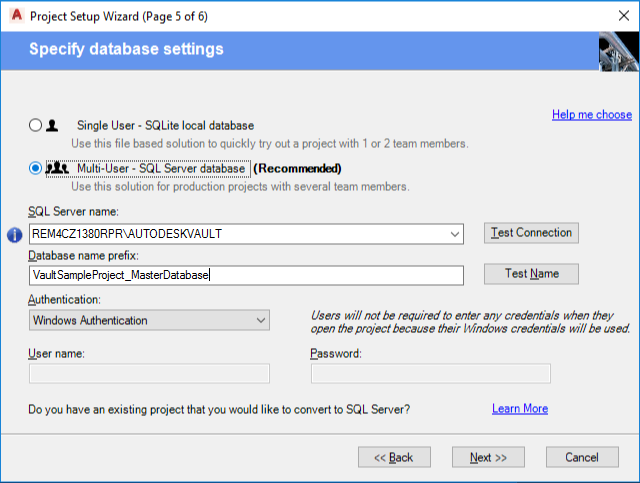
Task: Click the 'User name:' label
Action: pos(56,353)
